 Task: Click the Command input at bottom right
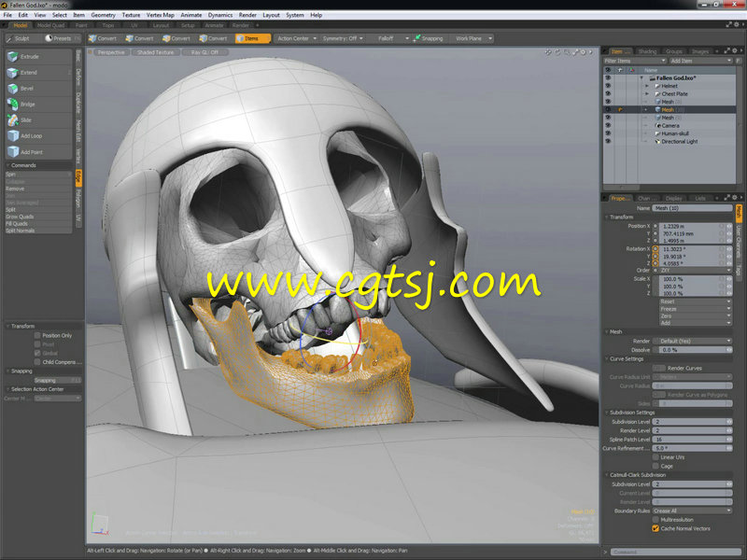675,552
